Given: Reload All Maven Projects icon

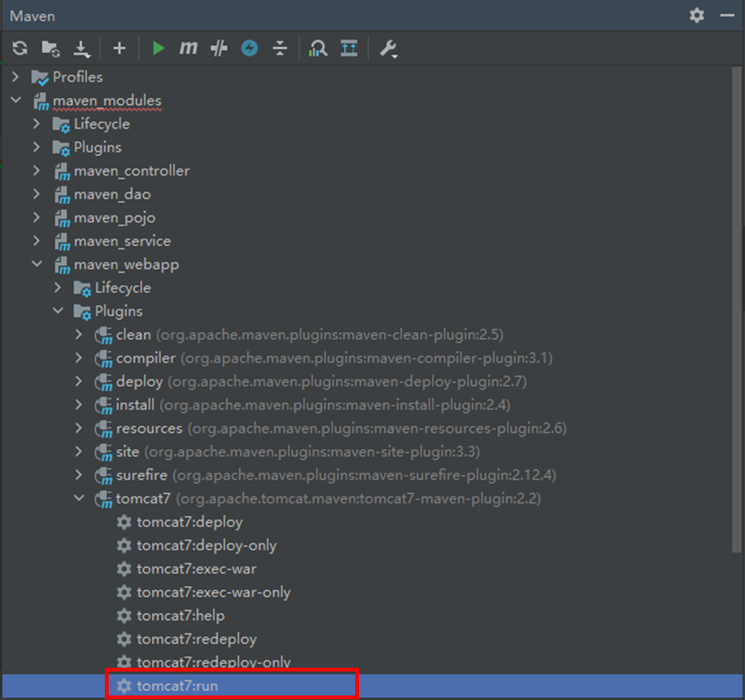Looking at the screenshot, I should point(20,48).
